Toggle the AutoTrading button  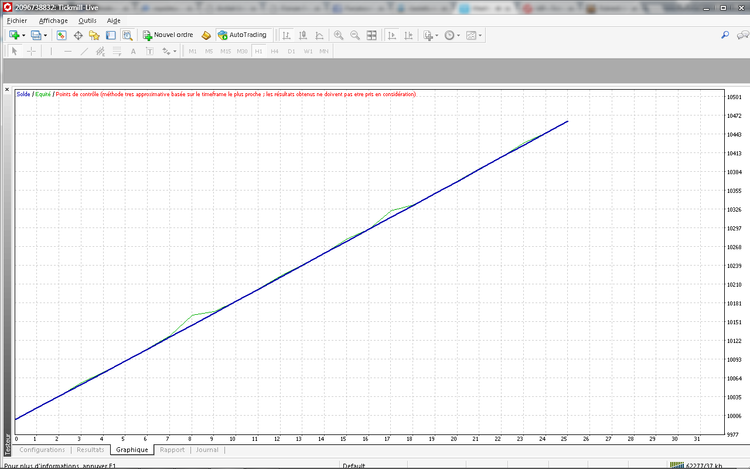242,35
